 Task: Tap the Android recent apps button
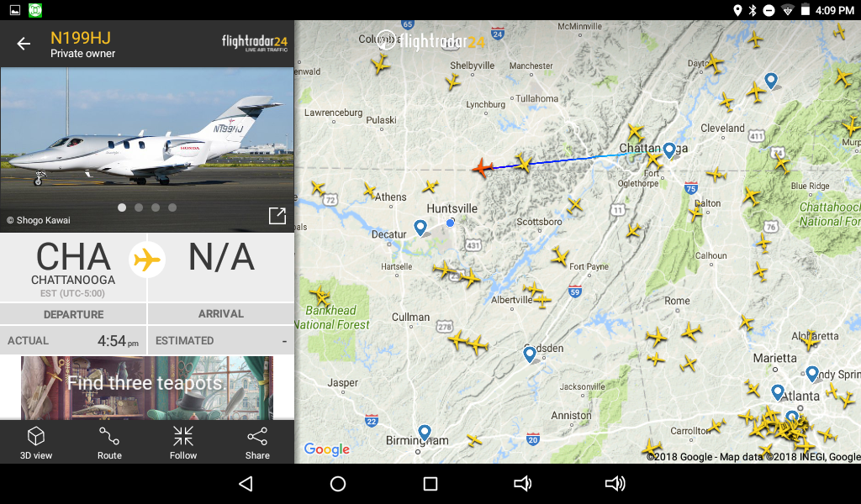430,484
